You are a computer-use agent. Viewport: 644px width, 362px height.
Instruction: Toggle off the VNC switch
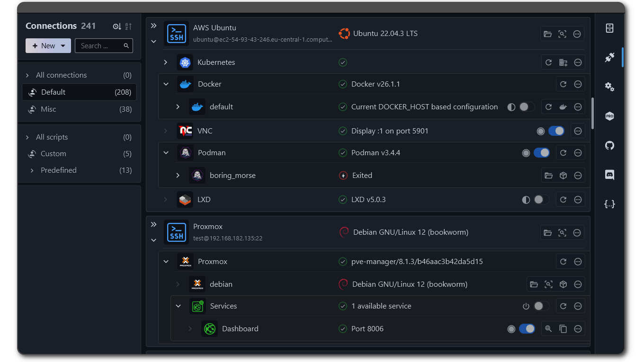point(556,131)
